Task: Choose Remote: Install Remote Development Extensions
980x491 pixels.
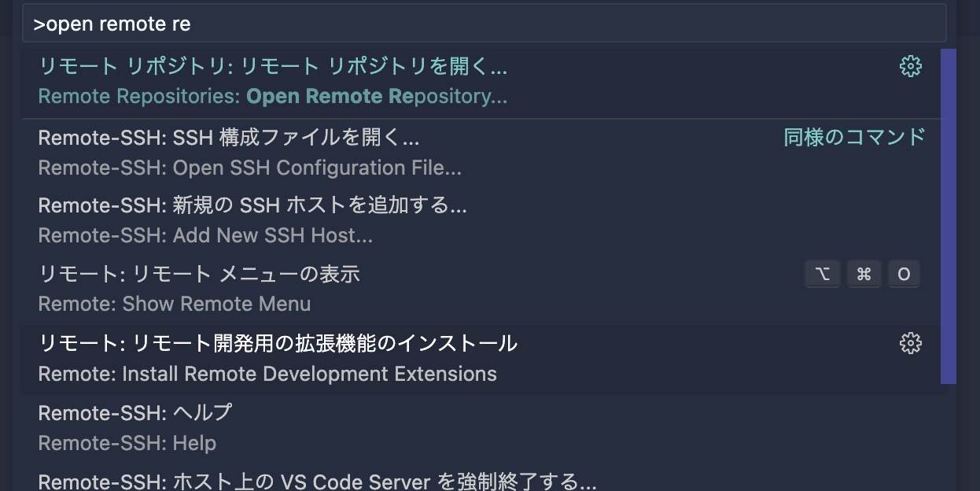Action: tap(315, 358)
